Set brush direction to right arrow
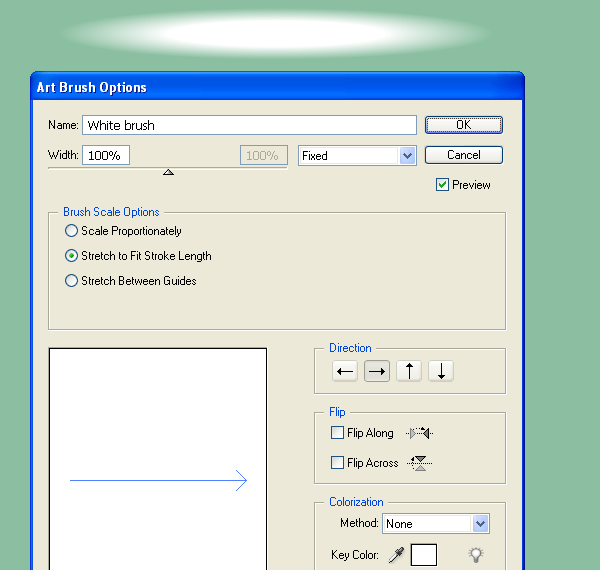This screenshot has height=570, width=600. pyautogui.click(x=377, y=371)
